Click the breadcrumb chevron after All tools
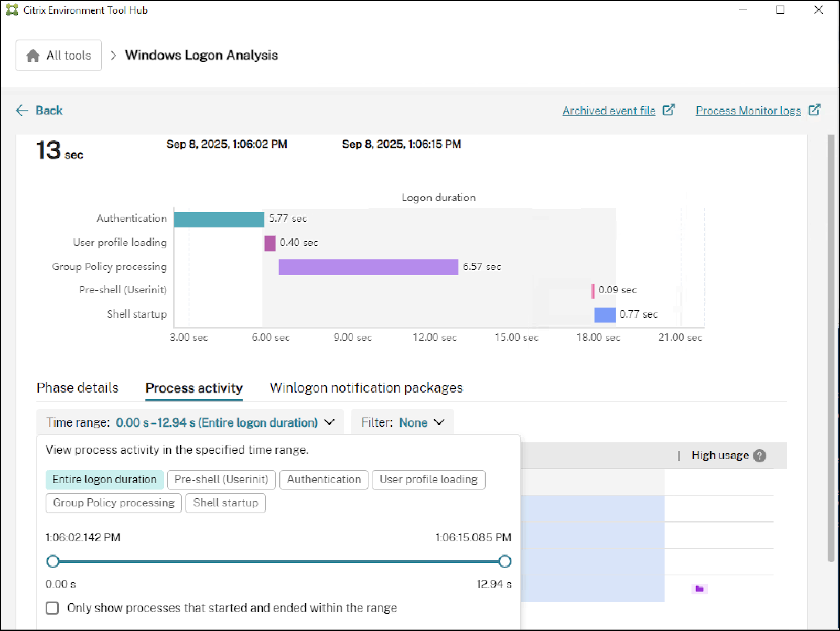This screenshot has height=631, width=840. pyautogui.click(x=113, y=56)
